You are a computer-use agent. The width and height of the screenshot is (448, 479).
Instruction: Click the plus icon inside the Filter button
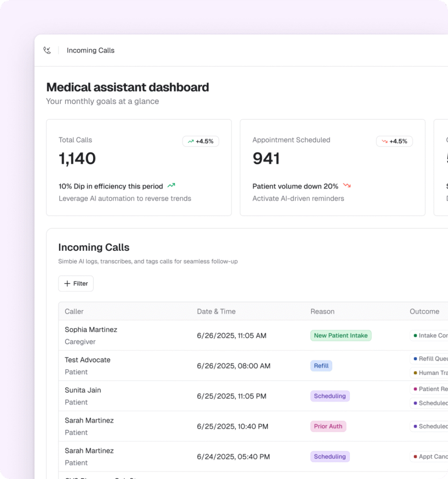(x=66, y=283)
